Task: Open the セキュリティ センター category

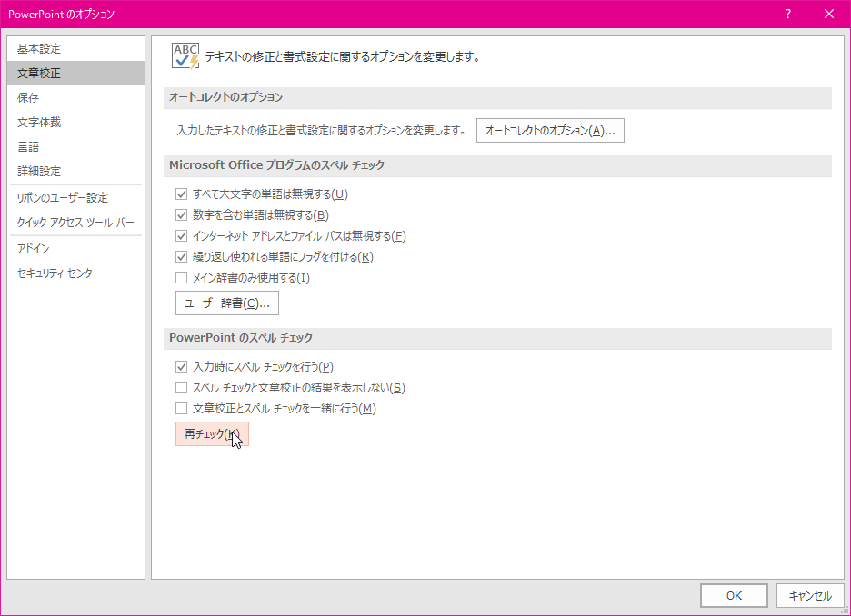Action: click(76, 273)
